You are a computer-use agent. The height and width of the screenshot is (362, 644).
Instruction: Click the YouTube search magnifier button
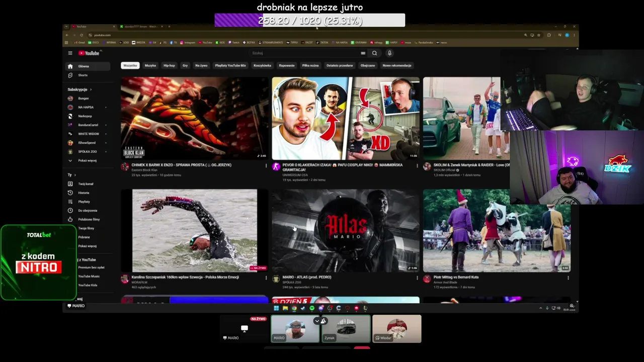click(374, 53)
